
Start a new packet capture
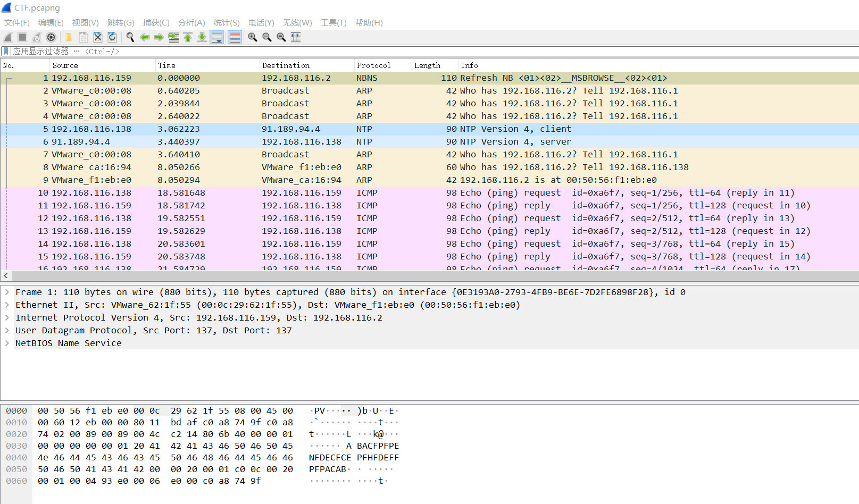[7, 37]
